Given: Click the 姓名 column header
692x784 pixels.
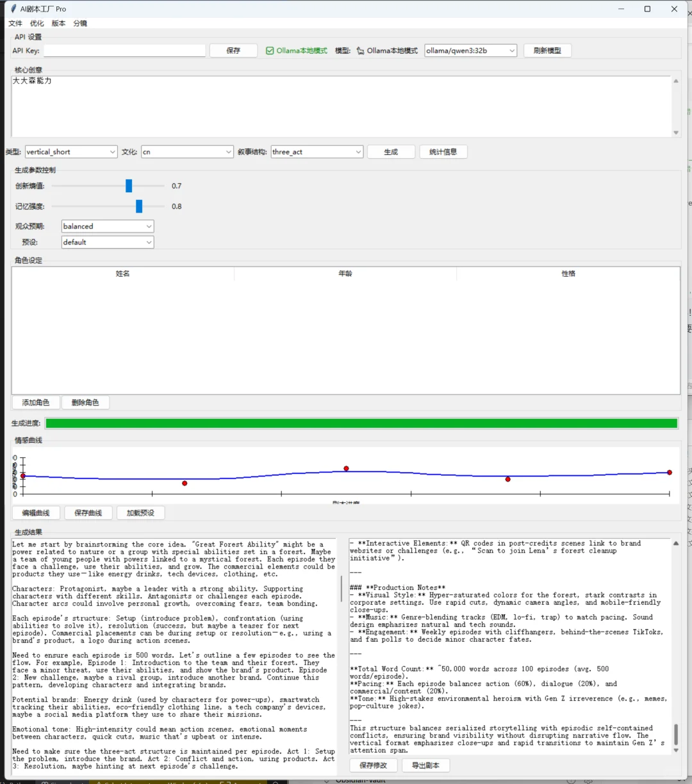Looking at the screenshot, I should point(123,274).
